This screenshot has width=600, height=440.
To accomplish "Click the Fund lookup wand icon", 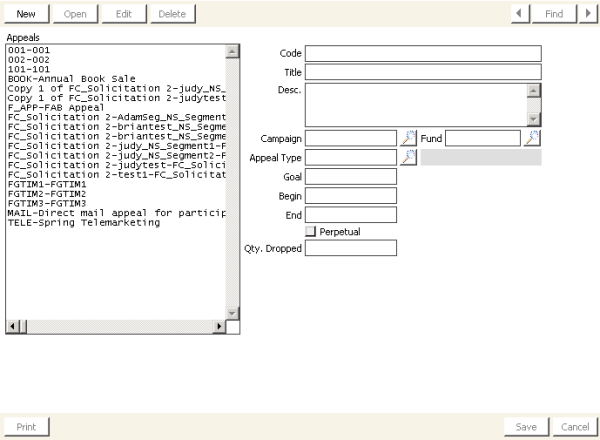I will (x=530, y=138).
